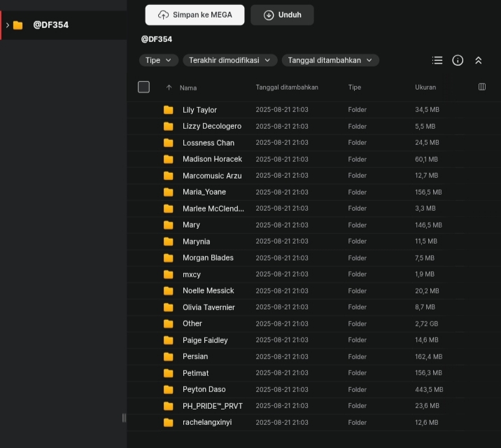The image size is (501, 448).
Task: Select the @DF354 sidebar tree item
Action: tap(63, 25)
